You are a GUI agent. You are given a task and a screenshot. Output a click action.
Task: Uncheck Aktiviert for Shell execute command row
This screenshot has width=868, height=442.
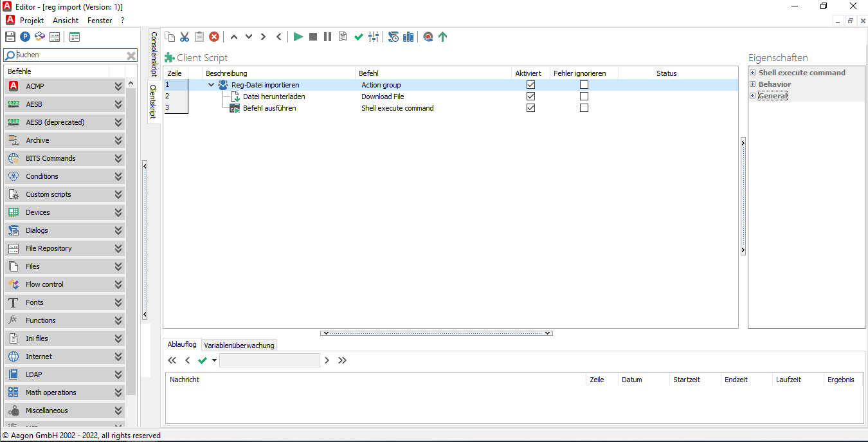click(531, 107)
